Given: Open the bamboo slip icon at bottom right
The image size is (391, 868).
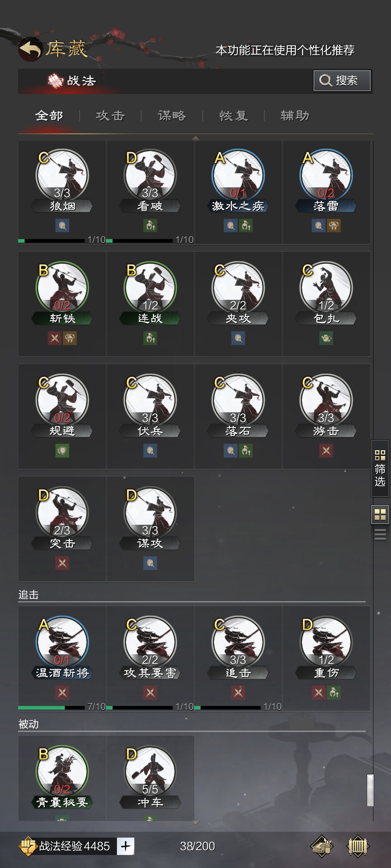Looking at the screenshot, I should (358, 846).
